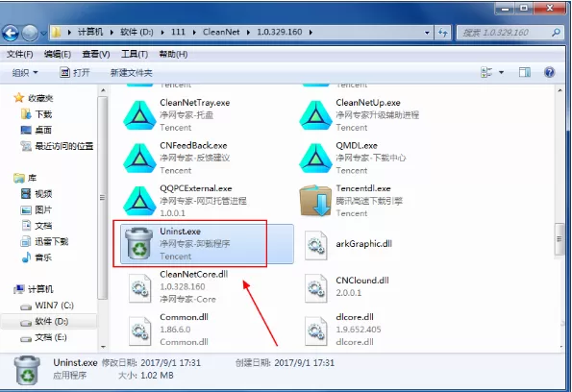The height and width of the screenshot is (392, 572).
Task: Select 软件 (D:) in the address breadcrumb
Action: click(137, 32)
